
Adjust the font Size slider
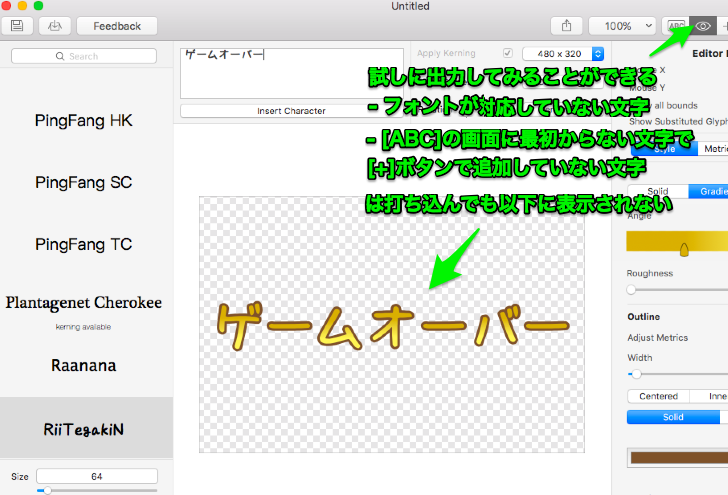[47, 490]
